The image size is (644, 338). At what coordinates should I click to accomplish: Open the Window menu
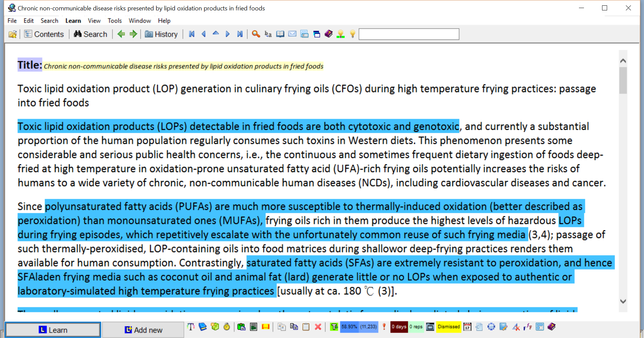[x=140, y=21]
